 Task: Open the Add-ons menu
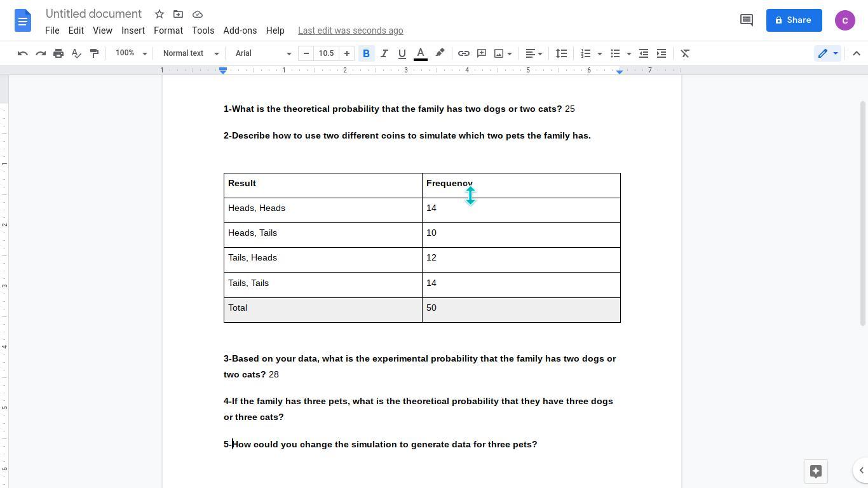[240, 30]
